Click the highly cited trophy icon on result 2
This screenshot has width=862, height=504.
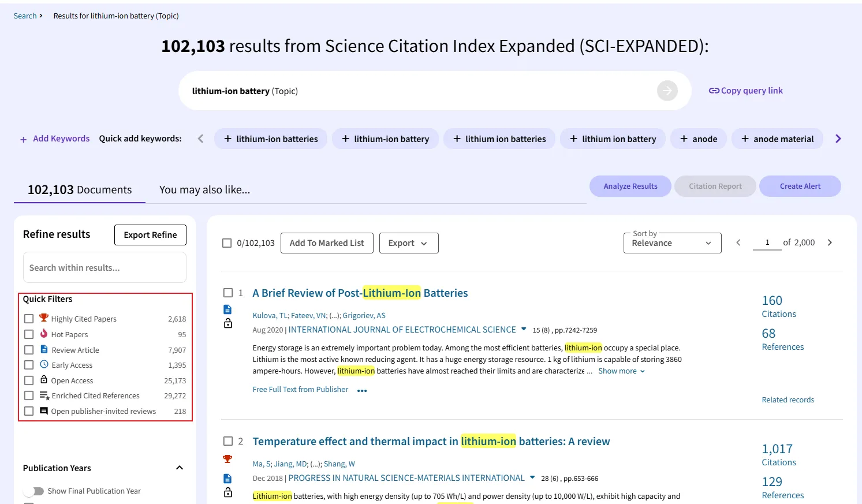[227, 459]
